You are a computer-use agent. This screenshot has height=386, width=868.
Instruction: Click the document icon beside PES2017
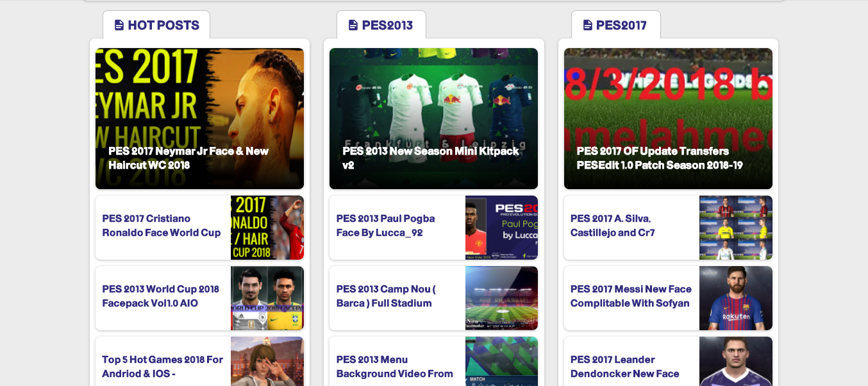coord(588,25)
